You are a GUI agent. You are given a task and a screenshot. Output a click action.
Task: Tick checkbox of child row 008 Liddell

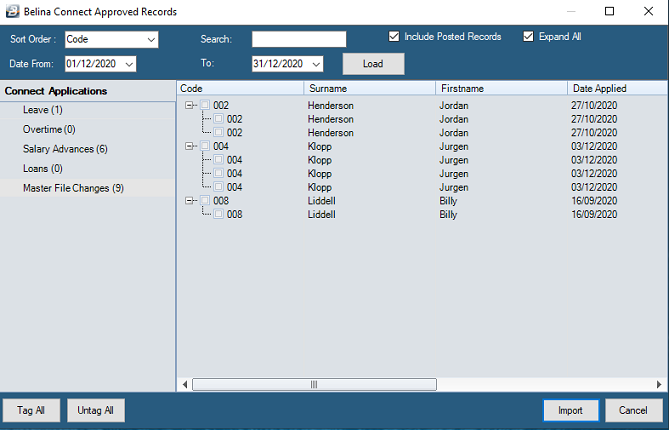tap(218, 214)
